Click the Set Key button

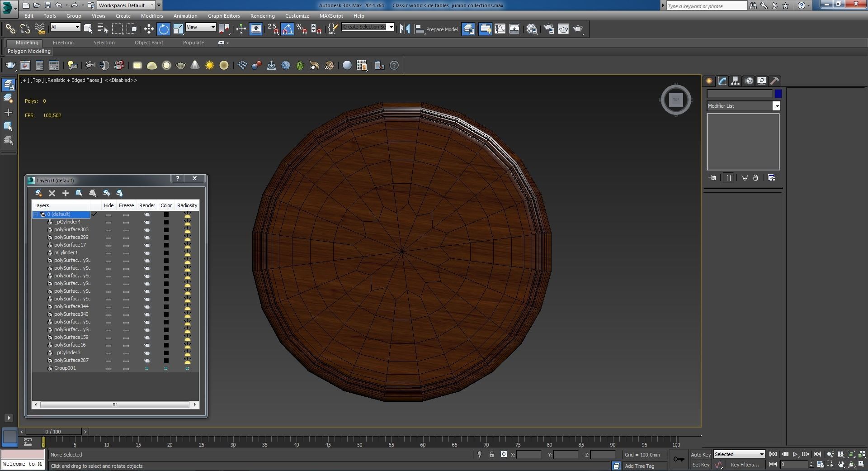tap(701, 465)
